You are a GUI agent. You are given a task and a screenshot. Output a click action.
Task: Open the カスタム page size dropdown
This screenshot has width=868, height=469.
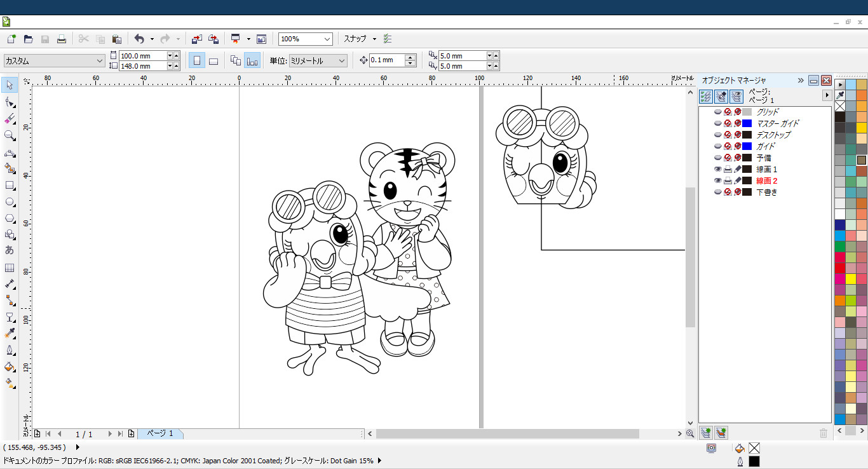click(100, 61)
